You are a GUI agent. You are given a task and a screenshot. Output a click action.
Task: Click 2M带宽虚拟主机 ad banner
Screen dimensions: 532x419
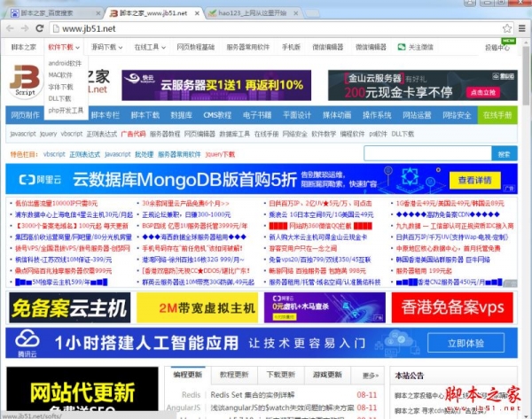tap(197, 307)
